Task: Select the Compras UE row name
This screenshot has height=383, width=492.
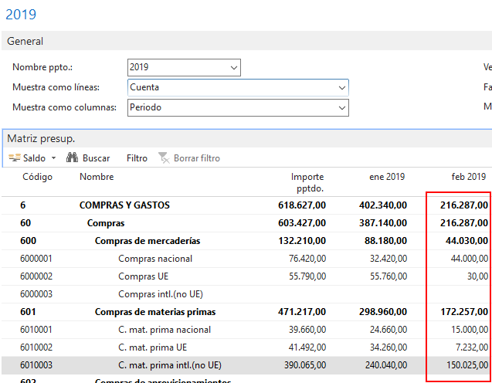Action: click(143, 276)
